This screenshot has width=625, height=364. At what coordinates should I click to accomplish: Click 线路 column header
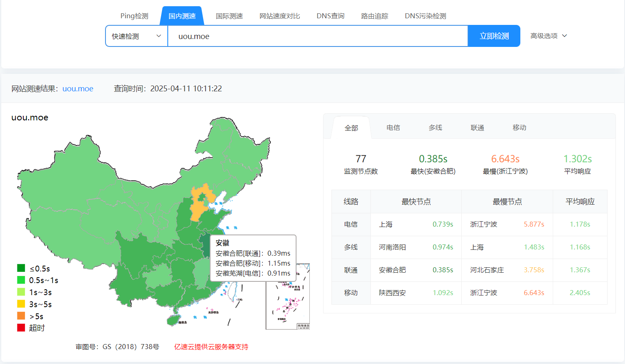pos(351,202)
